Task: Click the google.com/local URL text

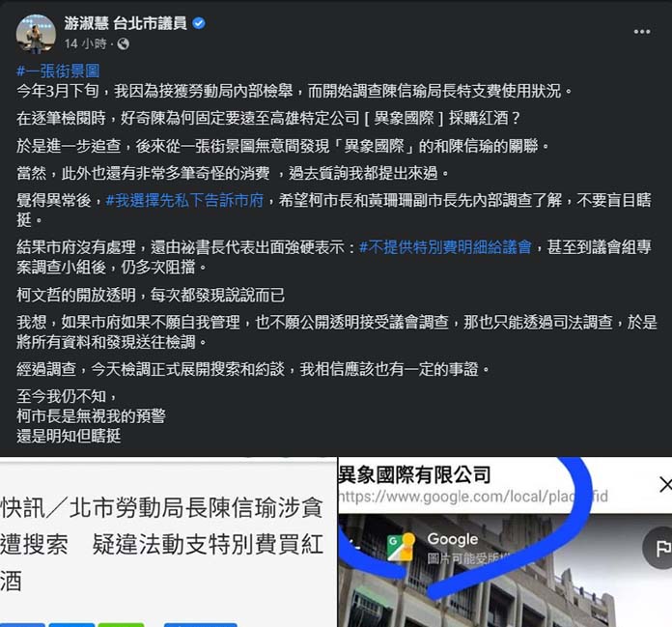Action: 473,497
